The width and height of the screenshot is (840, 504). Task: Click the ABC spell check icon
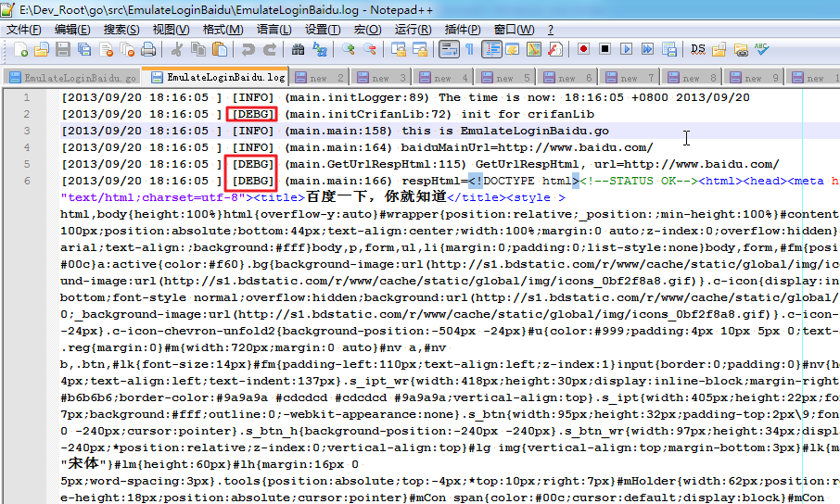[x=762, y=50]
